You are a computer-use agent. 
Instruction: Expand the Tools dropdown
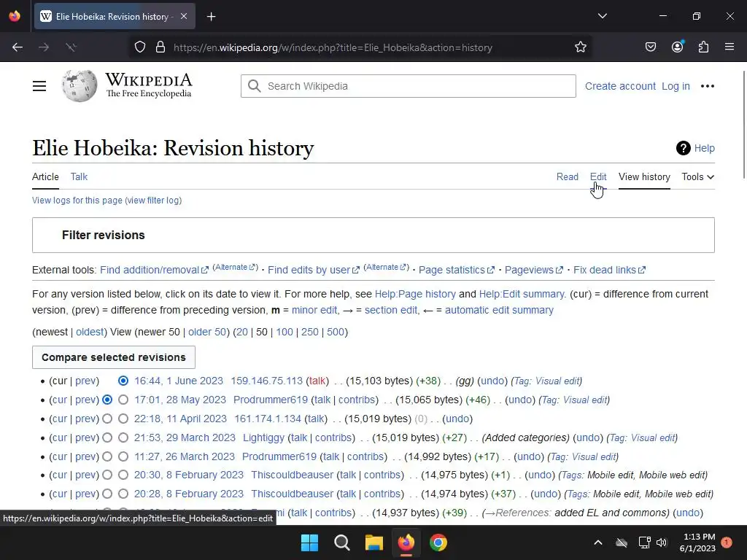tap(697, 176)
